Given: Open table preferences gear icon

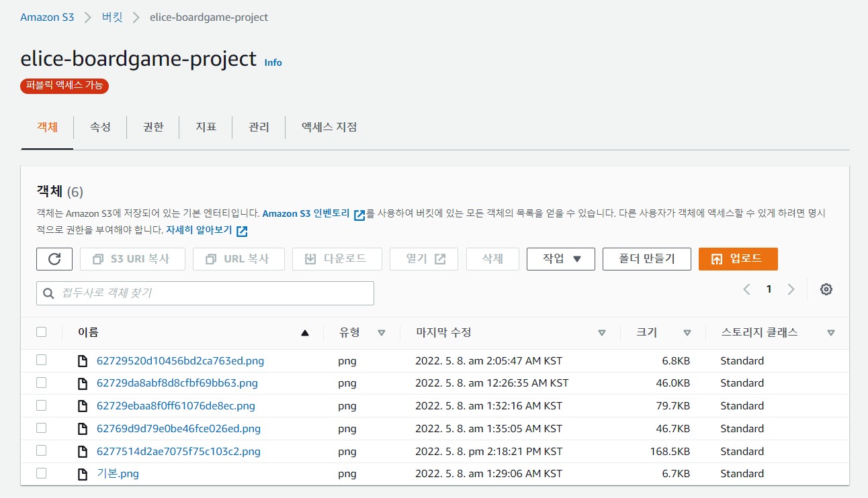Looking at the screenshot, I should pyautogui.click(x=826, y=289).
